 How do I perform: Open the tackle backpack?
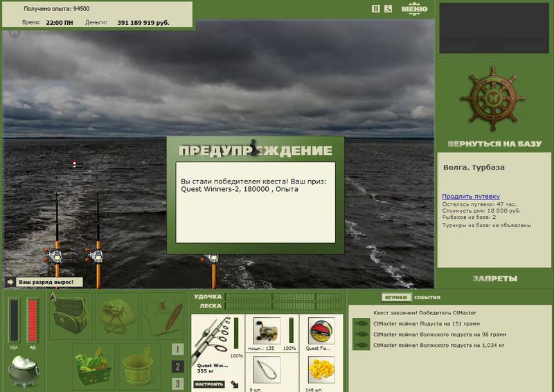pyautogui.click(x=70, y=316)
